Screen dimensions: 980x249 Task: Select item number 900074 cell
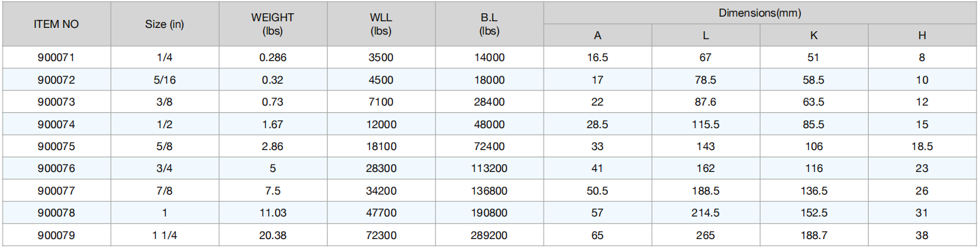click(x=56, y=124)
